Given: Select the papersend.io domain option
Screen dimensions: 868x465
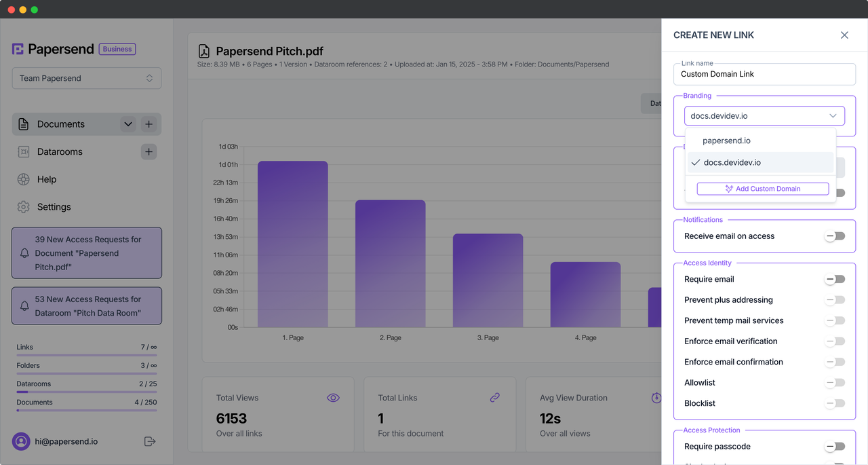Looking at the screenshot, I should tap(726, 141).
